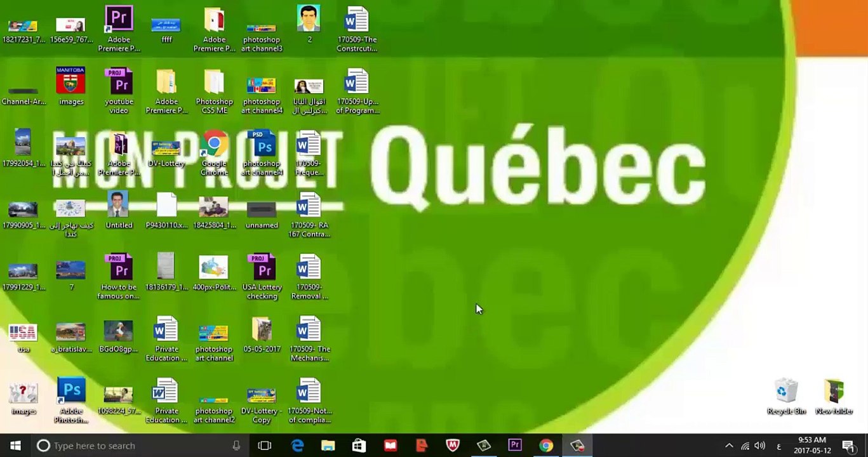Open the Action Center notifications
Screen dimensions: 868x457
click(x=848, y=446)
